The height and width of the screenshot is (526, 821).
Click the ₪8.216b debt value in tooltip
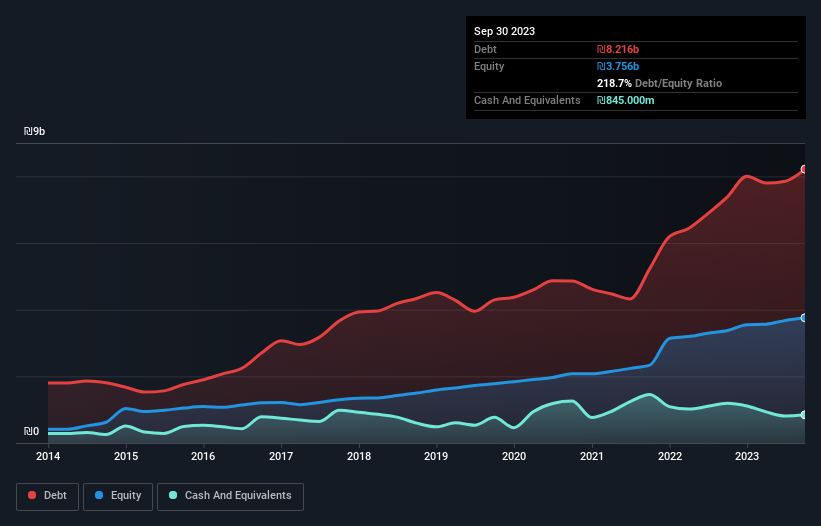(x=619, y=49)
